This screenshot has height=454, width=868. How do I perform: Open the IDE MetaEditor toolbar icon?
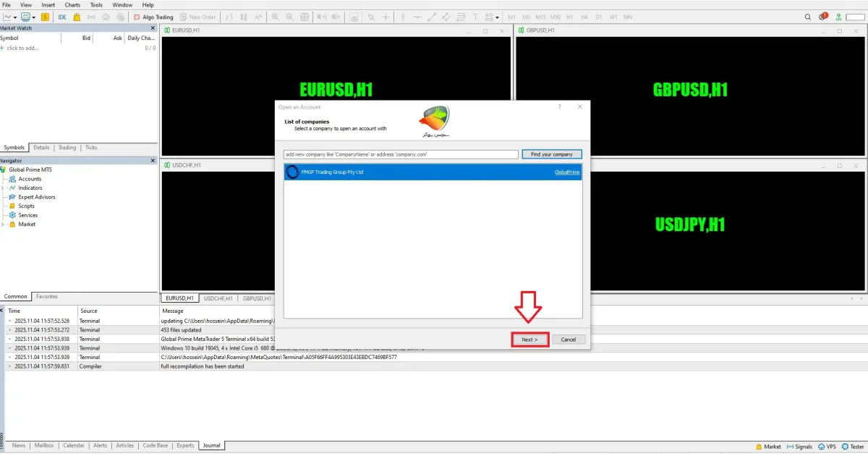click(62, 17)
